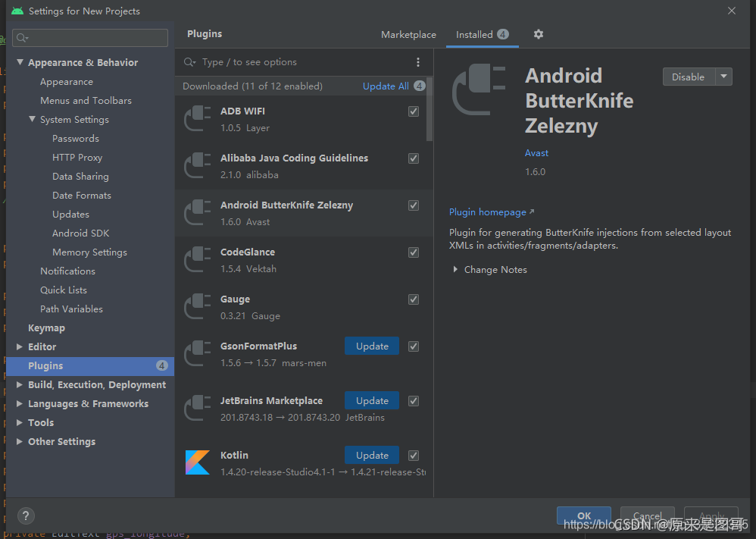The width and height of the screenshot is (756, 539).
Task: Click the ADB WIFI plugin icon
Action: [198, 119]
